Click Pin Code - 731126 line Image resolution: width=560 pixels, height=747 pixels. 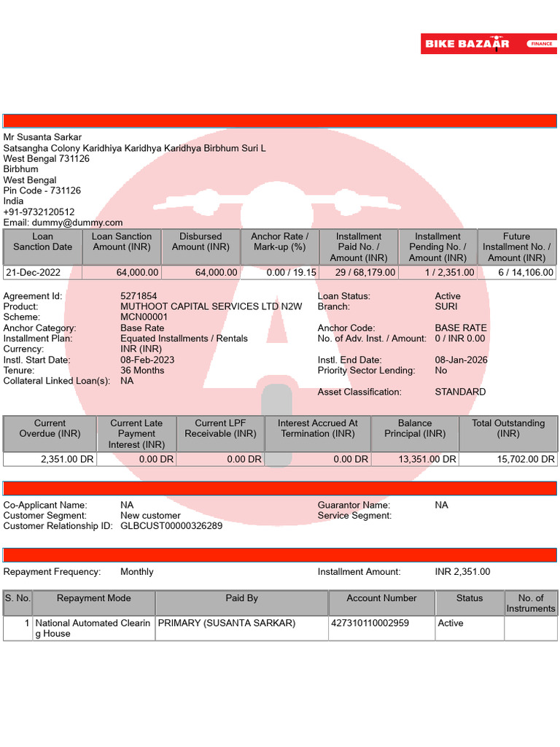42,190
